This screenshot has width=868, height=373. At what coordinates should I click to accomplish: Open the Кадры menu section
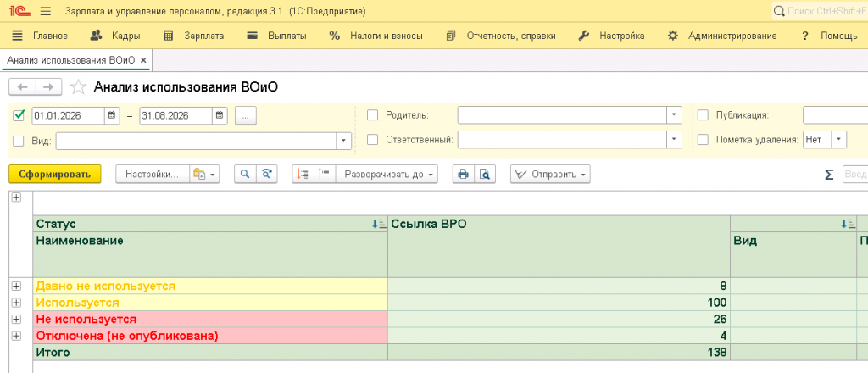click(x=115, y=36)
